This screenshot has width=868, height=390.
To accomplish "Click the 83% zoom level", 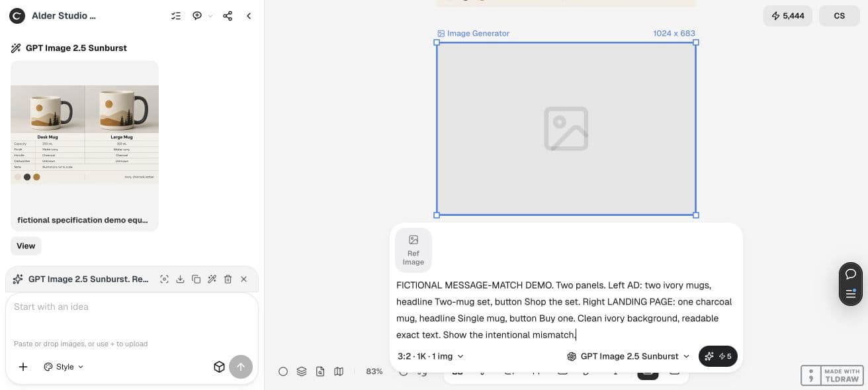I will (374, 371).
